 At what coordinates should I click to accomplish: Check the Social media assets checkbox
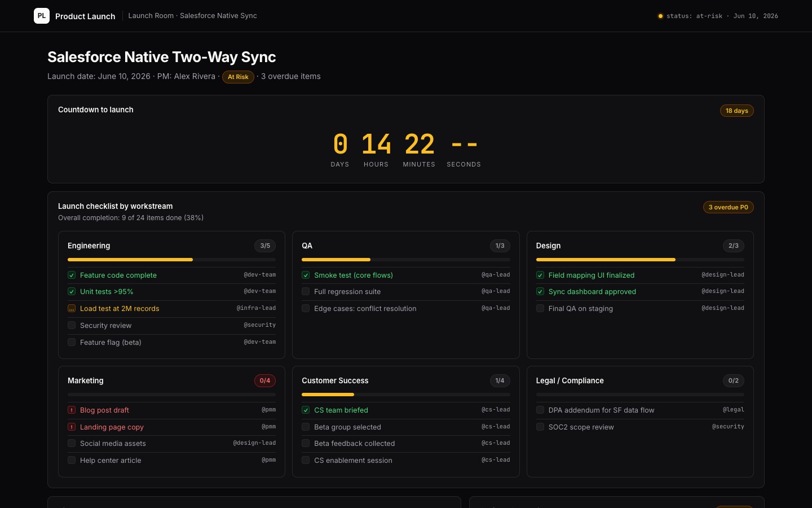tap(72, 443)
